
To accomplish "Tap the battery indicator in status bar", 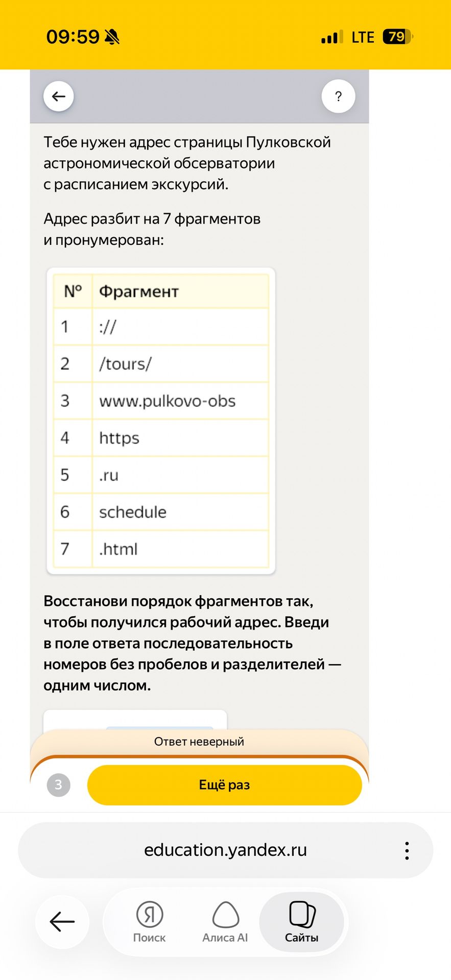I will 398,37.
